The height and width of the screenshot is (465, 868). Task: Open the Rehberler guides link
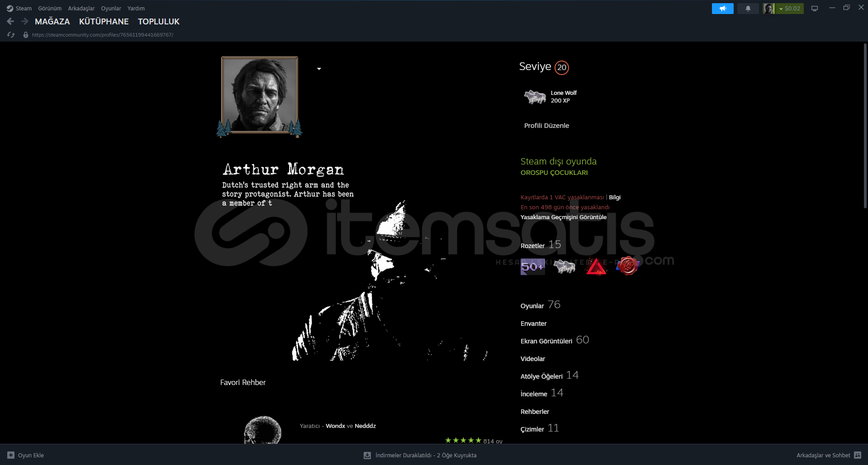[x=535, y=412]
